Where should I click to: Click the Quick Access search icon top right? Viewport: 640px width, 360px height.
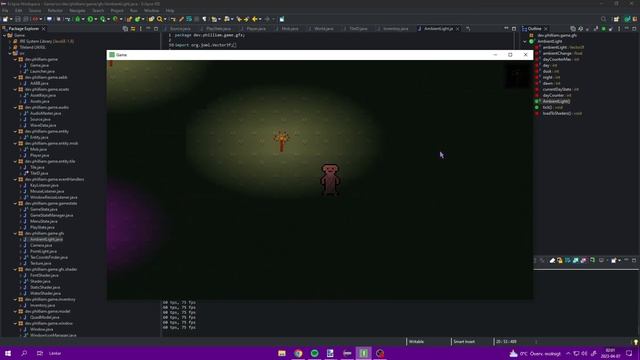[603, 19]
